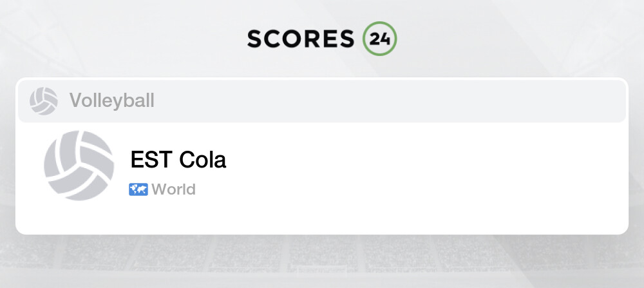Image resolution: width=644 pixels, height=288 pixels.
Task: Select the Volleyball sport label
Action: [x=111, y=101]
